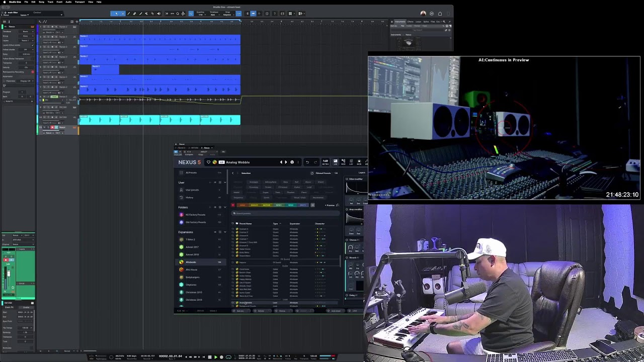The width and height of the screenshot is (644, 362).
Task: Filter by the ACTIVE character tag
Action: tap(267, 205)
